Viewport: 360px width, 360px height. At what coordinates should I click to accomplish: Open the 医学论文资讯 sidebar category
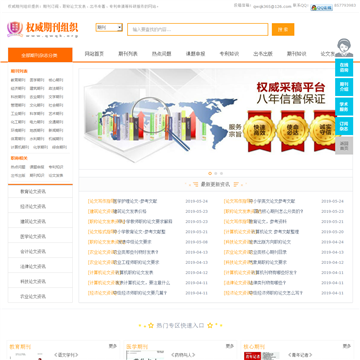[40, 237]
